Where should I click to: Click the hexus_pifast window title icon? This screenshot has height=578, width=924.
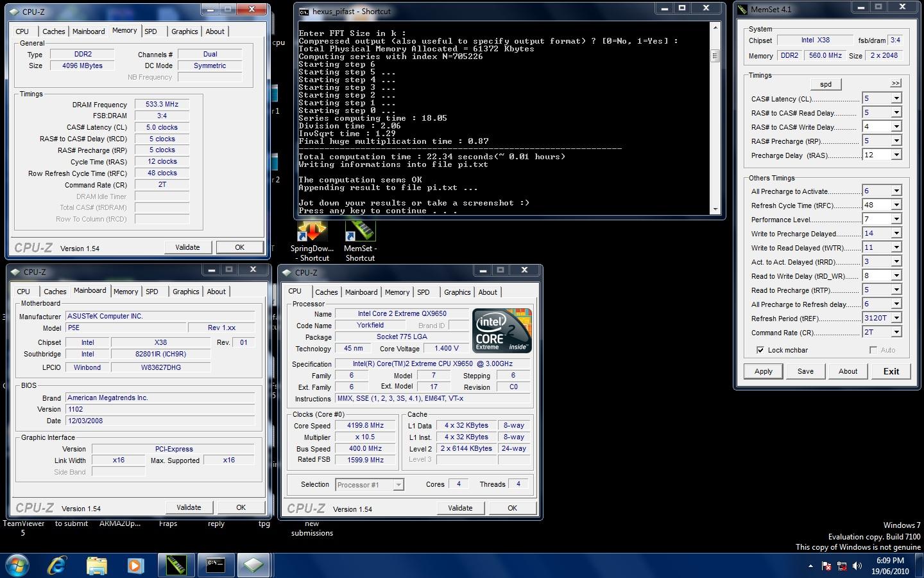click(x=304, y=12)
